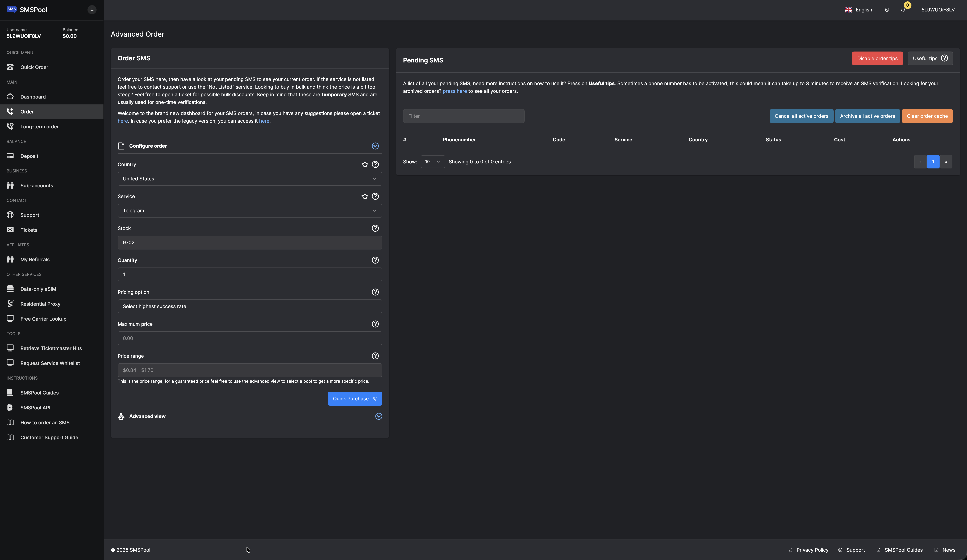This screenshot has height=560, width=967.
Task: Open Quick Order from the sidebar
Action: click(35, 67)
